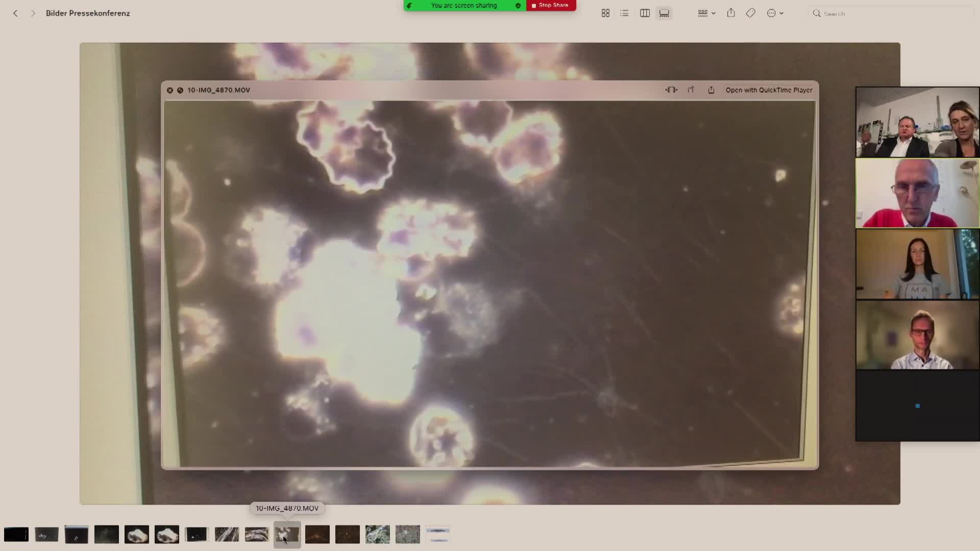Viewport: 980px width, 551px height.
Task: Select gallery view mode
Action: 664,13
